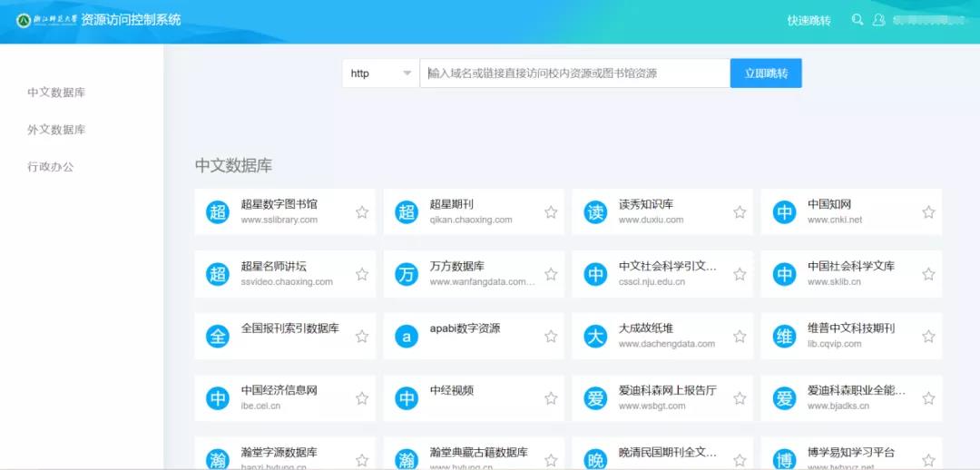Click the www.dachengdata.com text
The width and height of the screenshot is (980, 470).
(x=667, y=344)
